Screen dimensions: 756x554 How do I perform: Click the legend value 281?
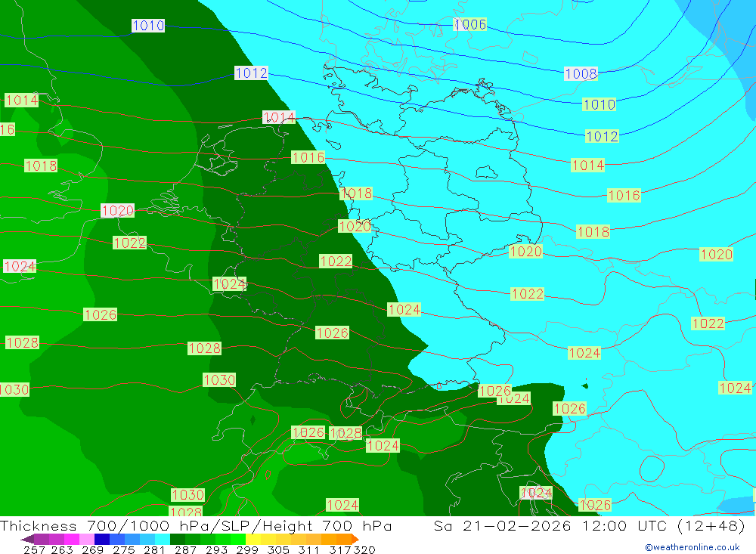tap(154, 549)
